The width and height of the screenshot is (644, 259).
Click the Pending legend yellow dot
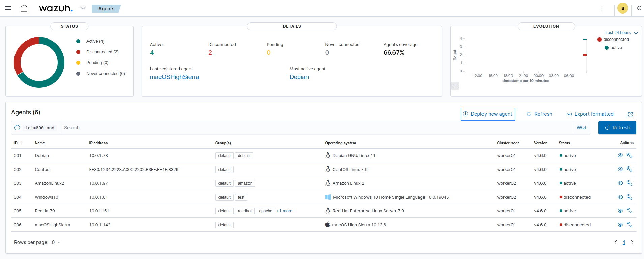(78, 63)
